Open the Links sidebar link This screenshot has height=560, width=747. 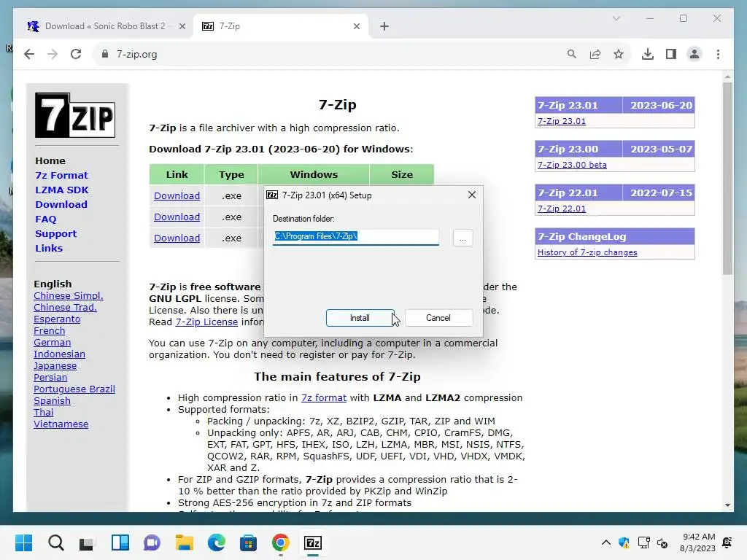(49, 248)
